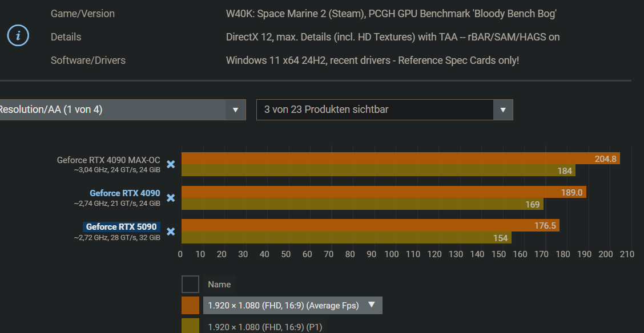Click the 'W40K: Space Marine 2 (Steam)' text

[x=295, y=14]
